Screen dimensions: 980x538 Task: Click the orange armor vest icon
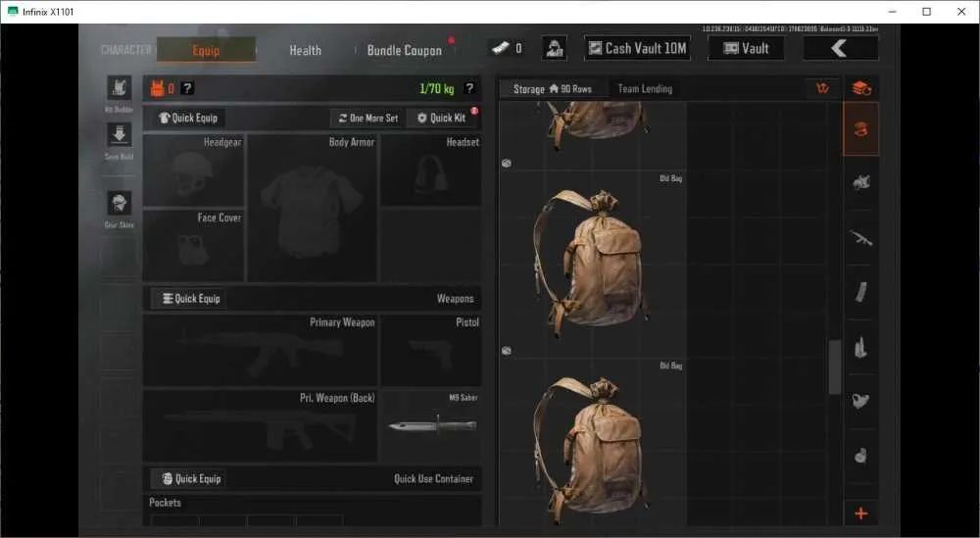pyautogui.click(x=157, y=89)
